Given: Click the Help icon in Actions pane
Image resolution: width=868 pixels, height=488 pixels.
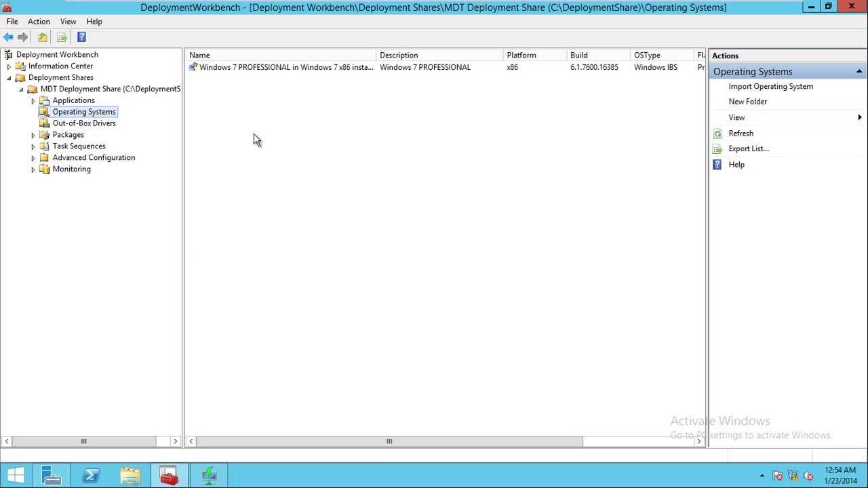Looking at the screenshot, I should click(717, 165).
